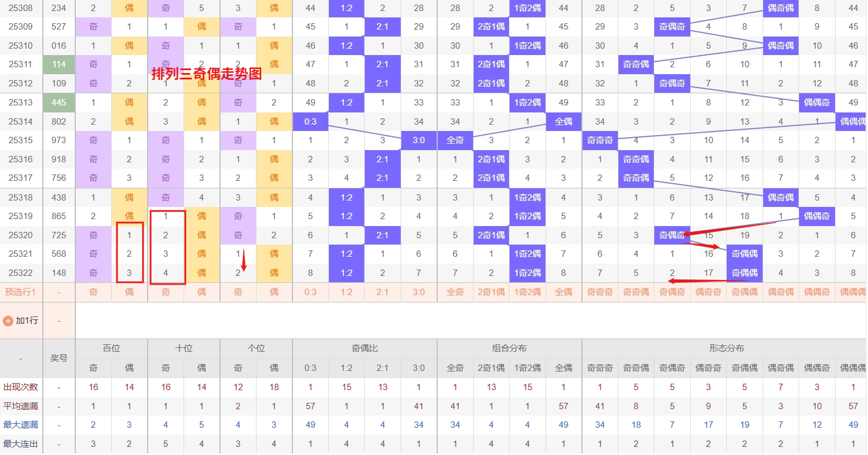Toggle 0:3 in the 预选行1 row
Image resolution: width=868 pixels, height=455 pixels.
tap(310, 292)
